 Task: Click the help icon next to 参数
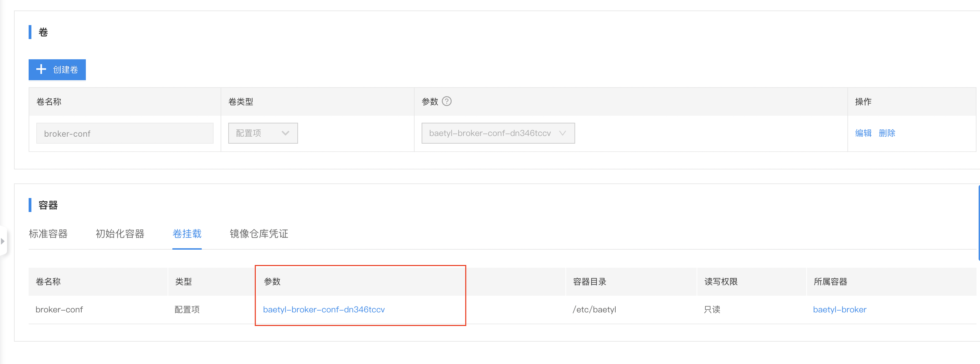[447, 101]
